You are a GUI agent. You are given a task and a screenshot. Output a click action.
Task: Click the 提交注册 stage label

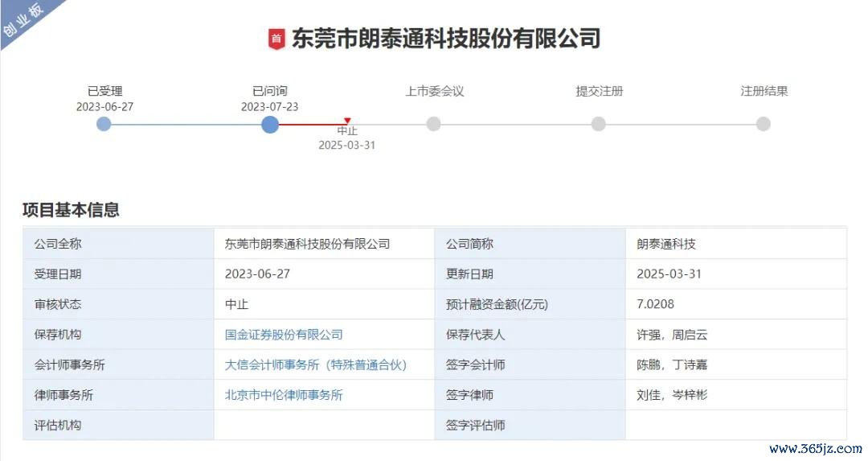pyautogui.click(x=599, y=92)
